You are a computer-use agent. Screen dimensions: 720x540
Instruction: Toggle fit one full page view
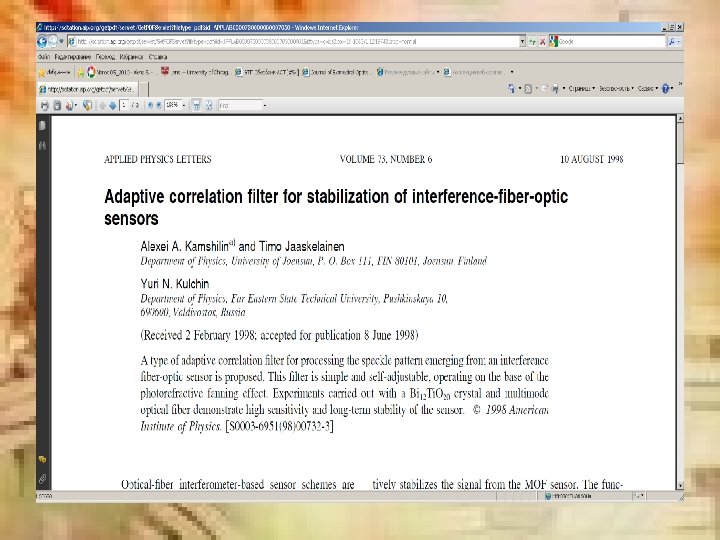click(209, 106)
